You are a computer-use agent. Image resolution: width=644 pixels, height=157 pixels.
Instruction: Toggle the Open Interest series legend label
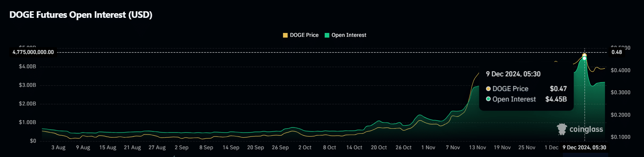tap(349, 35)
